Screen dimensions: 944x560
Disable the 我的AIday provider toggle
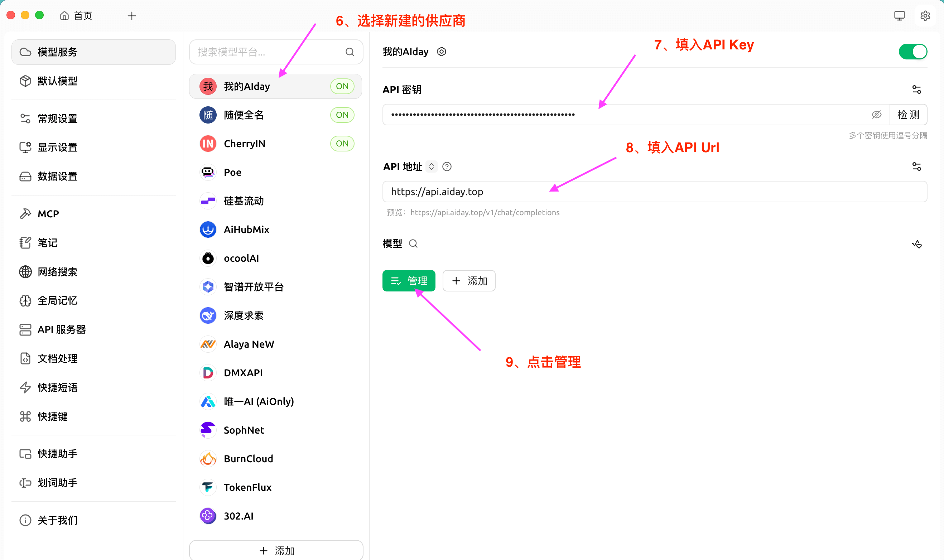(x=913, y=51)
